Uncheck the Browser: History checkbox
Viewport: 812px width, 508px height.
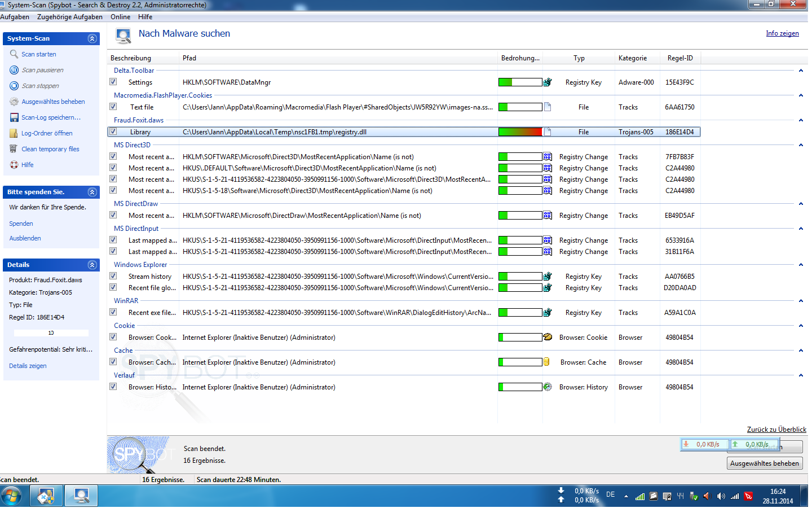[x=113, y=387]
